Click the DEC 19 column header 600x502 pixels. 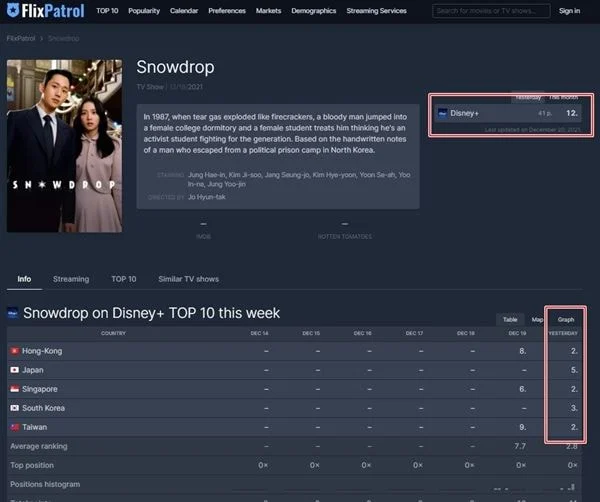517,333
